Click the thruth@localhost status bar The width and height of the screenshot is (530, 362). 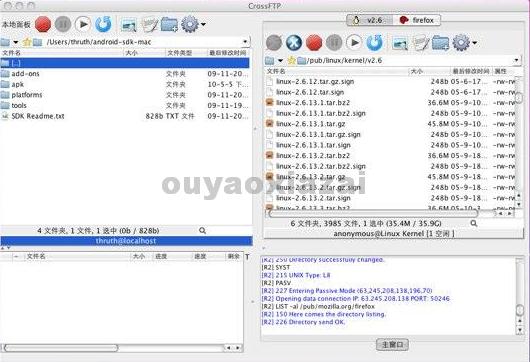click(x=126, y=241)
